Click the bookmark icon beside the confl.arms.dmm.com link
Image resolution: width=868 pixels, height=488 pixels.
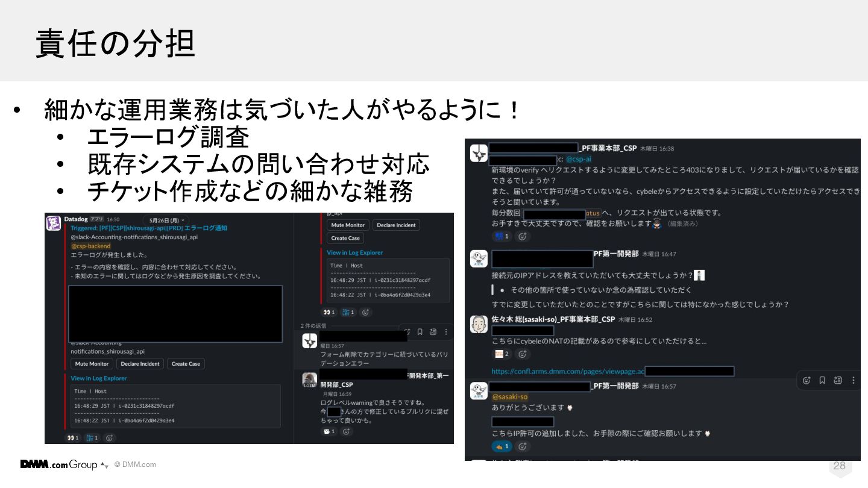click(822, 380)
